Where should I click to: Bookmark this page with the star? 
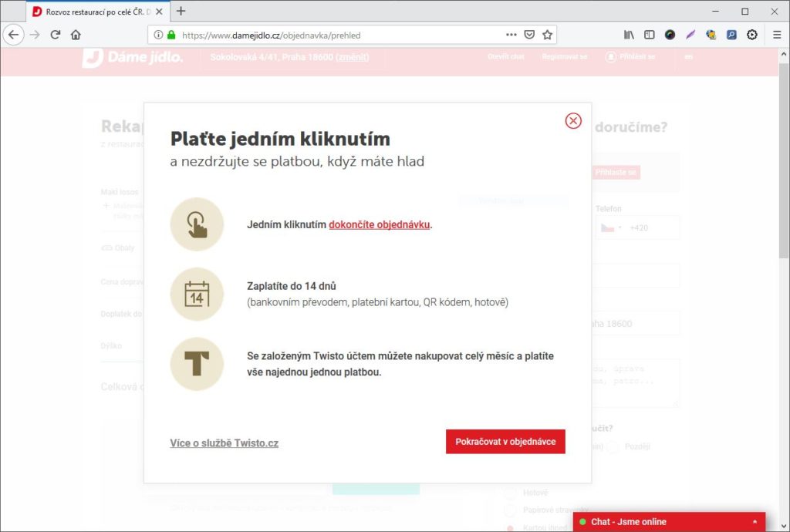click(548, 35)
